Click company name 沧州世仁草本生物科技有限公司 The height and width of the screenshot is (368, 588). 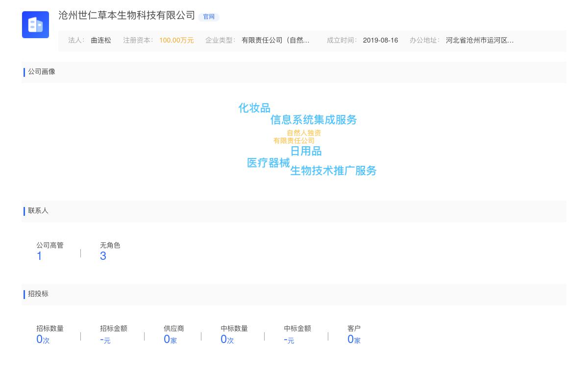coord(127,16)
